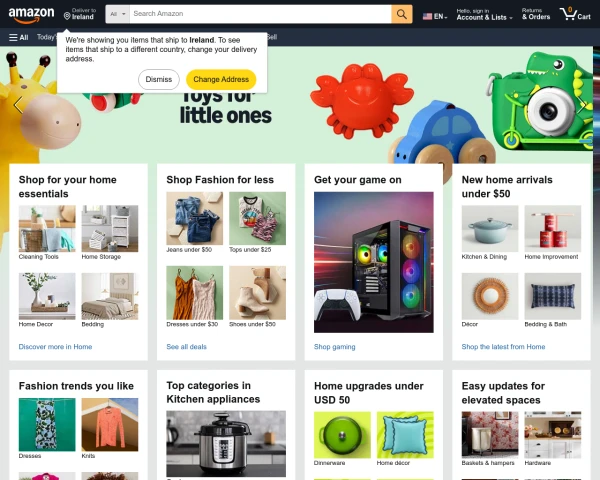Click the US flag language icon

tap(427, 16)
